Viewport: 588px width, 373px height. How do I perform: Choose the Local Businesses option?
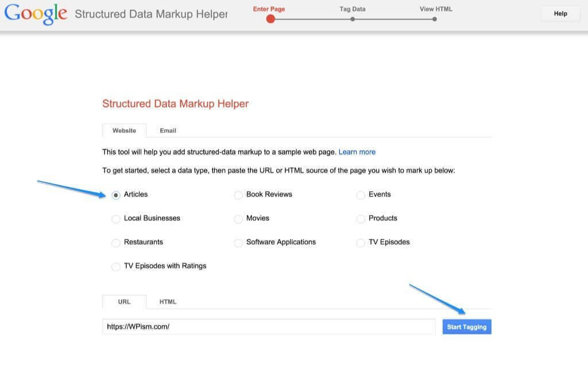(116, 219)
